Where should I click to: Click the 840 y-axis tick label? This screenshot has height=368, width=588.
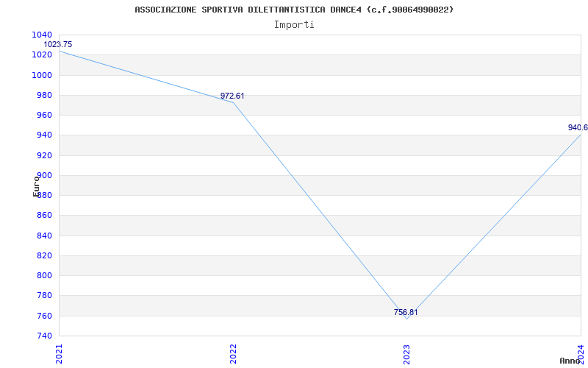click(44, 236)
